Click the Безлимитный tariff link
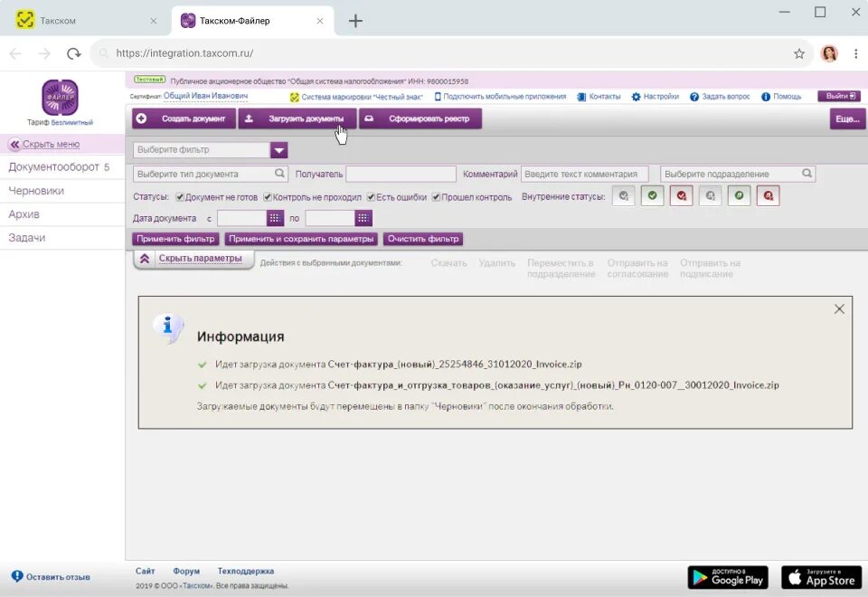Screen dimensions: 868x597 [x=72, y=122]
